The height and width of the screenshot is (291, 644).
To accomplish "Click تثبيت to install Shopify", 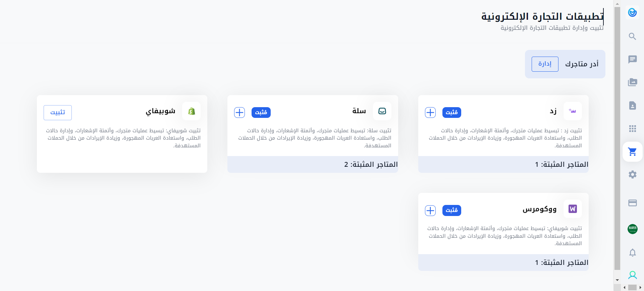I will click(58, 113).
